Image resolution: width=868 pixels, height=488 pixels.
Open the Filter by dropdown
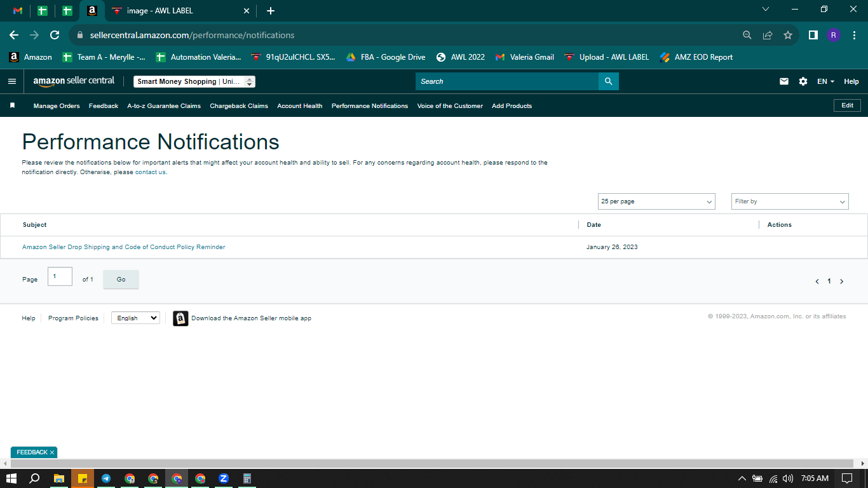pyautogui.click(x=790, y=201)
